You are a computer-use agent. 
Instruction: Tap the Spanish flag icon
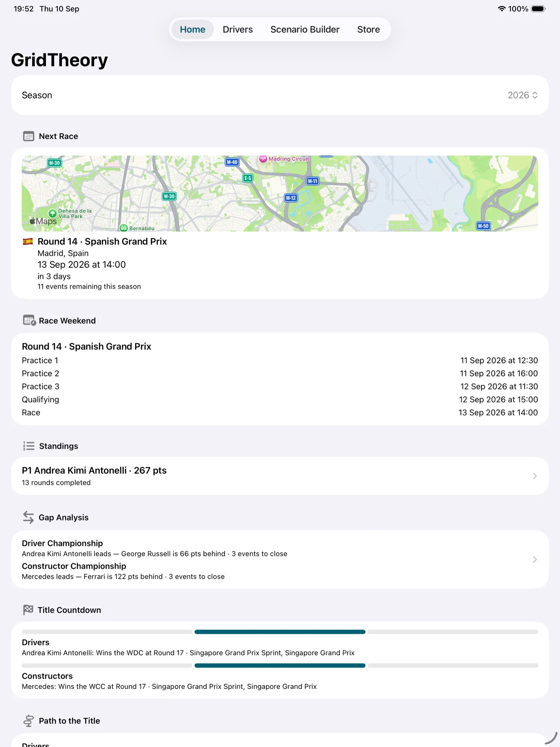(x=28, y=242)
